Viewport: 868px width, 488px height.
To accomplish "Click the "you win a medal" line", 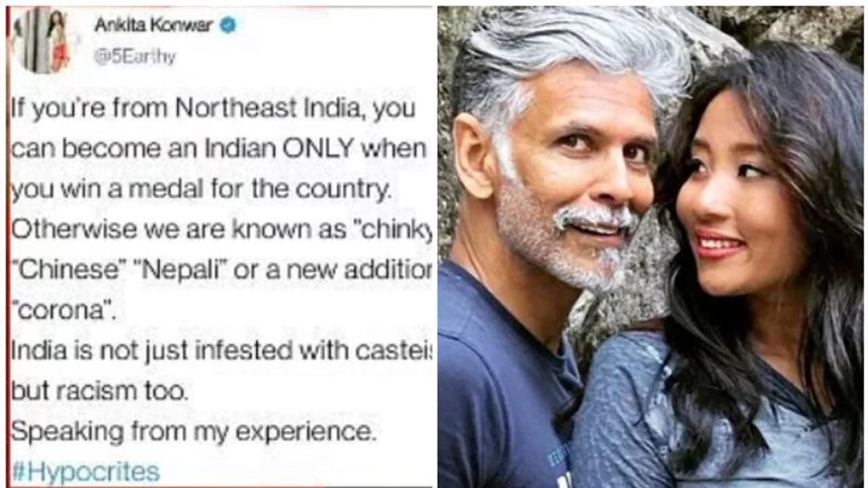I will tap(201, 190).
